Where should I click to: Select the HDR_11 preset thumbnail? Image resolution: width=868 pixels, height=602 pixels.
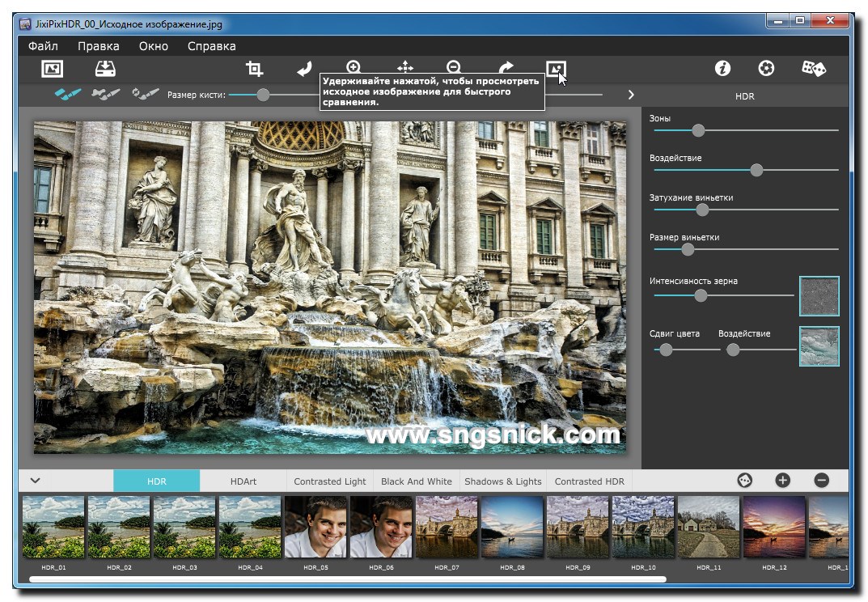709,527
